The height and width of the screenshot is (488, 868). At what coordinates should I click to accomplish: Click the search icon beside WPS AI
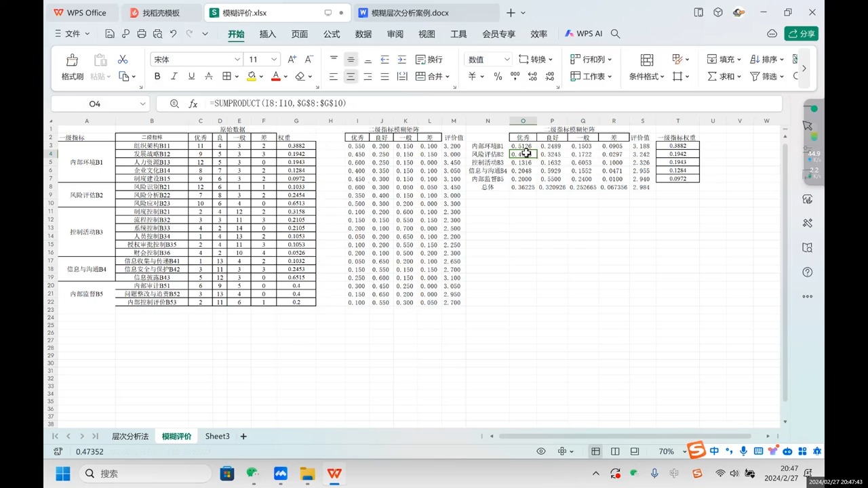616,33
